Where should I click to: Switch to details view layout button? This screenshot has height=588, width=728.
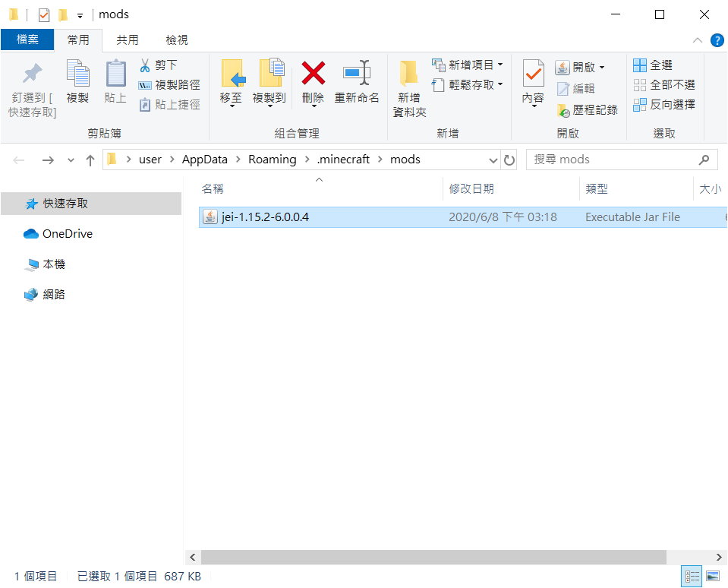[x=692, y=577]
